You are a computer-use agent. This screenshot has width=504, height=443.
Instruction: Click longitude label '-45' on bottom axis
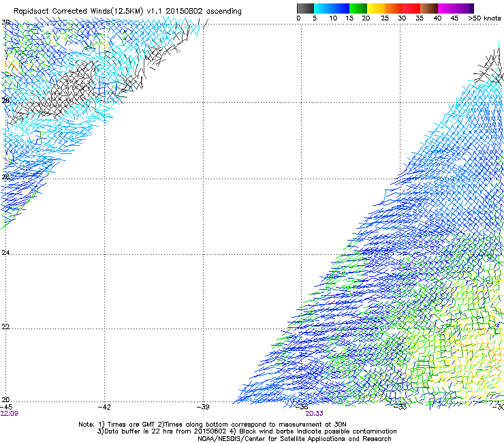(6, 407)
